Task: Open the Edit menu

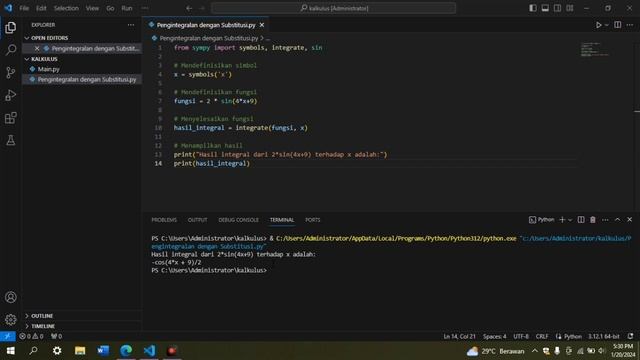Action: (41, 8)
